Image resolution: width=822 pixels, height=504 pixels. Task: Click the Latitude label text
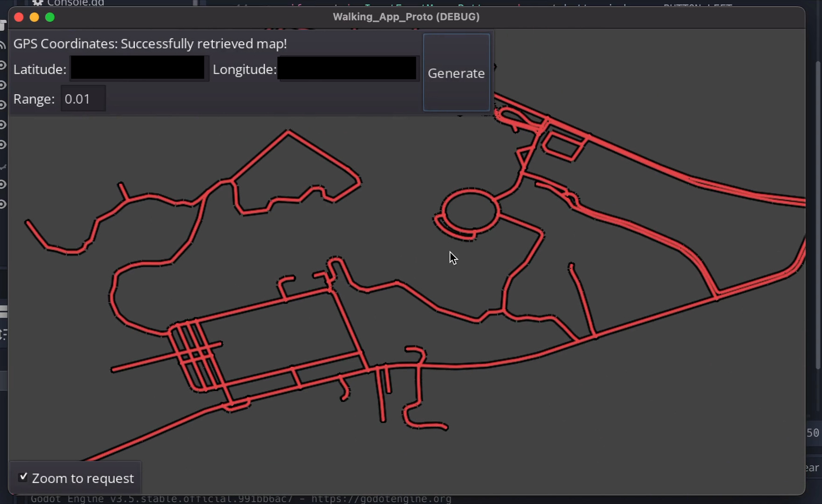coord(40,70)
